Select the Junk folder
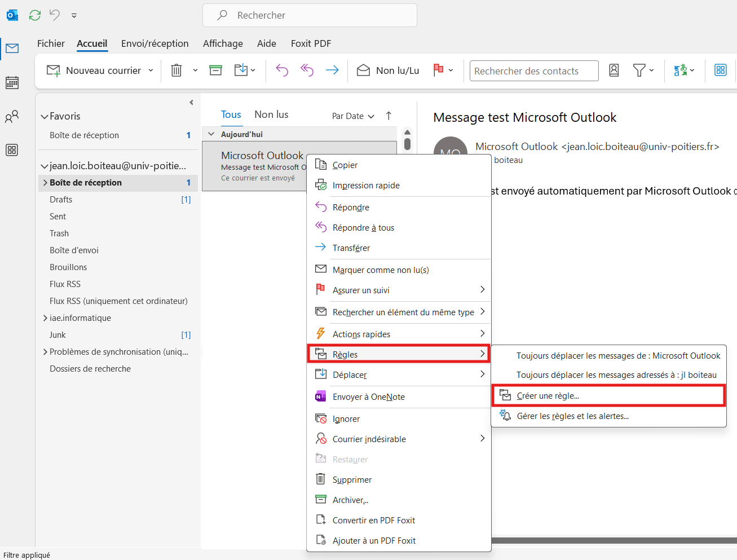 (x=58, y=335)
